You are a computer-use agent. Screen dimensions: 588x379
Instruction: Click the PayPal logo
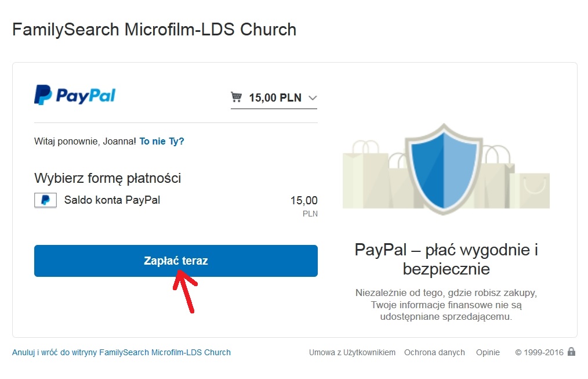coord(75,95)
